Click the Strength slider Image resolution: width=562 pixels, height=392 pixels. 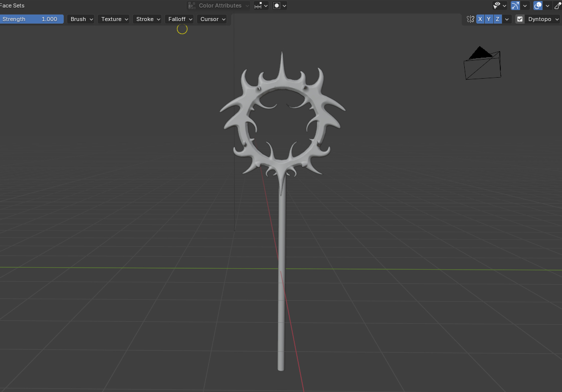coord(32,19)
